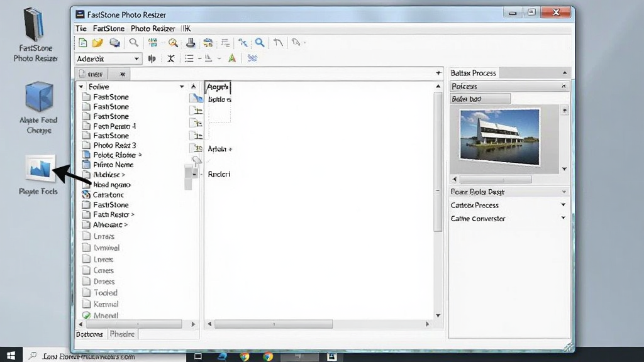Image resolution: width=644 pixels, height=362 pixels.
Task: Click the Windows Start button
Action: click(11, 356)
